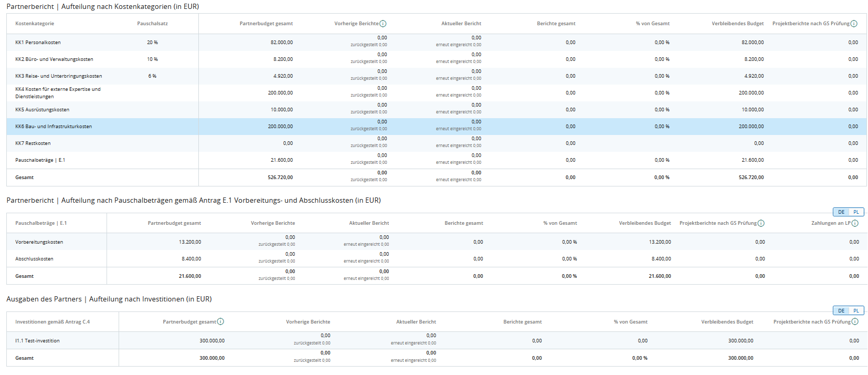Select the Abschlusskosten row
This screenshot has width=868, height=375.
pyautogui.click(x=34, y=259)
